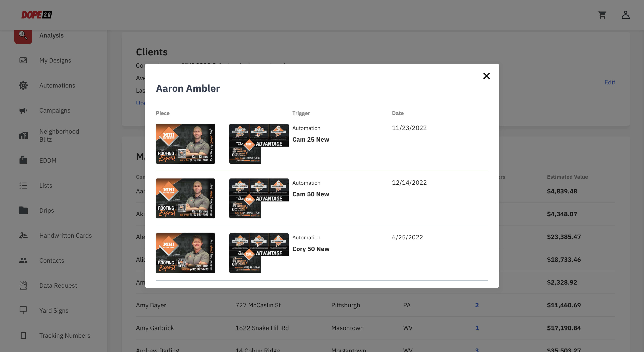The width and height of the screenshot is (644, 352).
Task: Click the Tracking Numbers phone icon
Action: pos(23,335)
